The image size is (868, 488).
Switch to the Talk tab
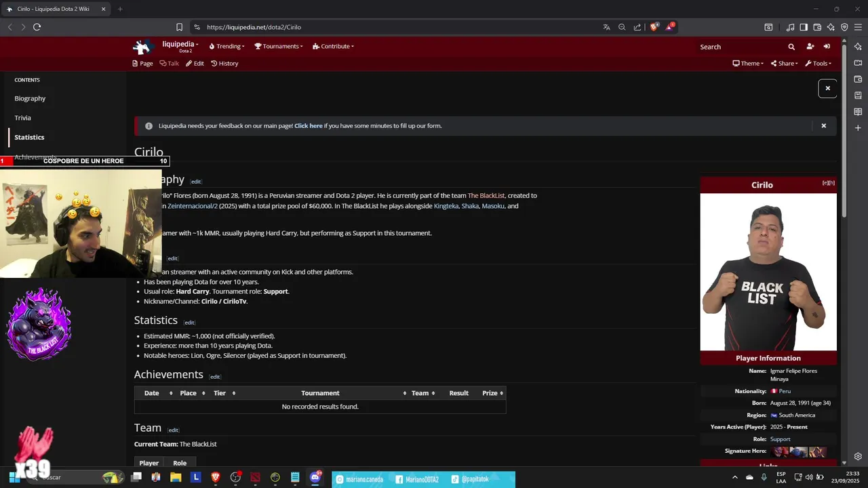pos(170,63)
